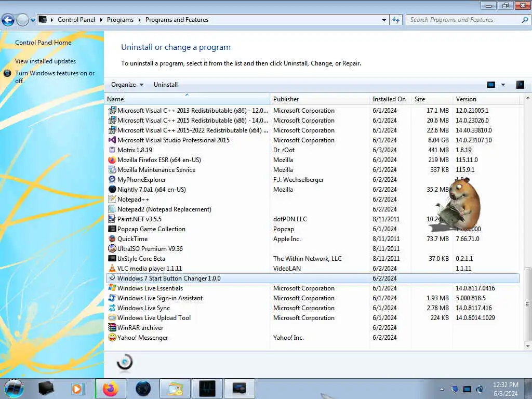The width and height of the screenshot is (532, 399).
Task: Click the scrollbar down arrow
Action: pos(527,346)
